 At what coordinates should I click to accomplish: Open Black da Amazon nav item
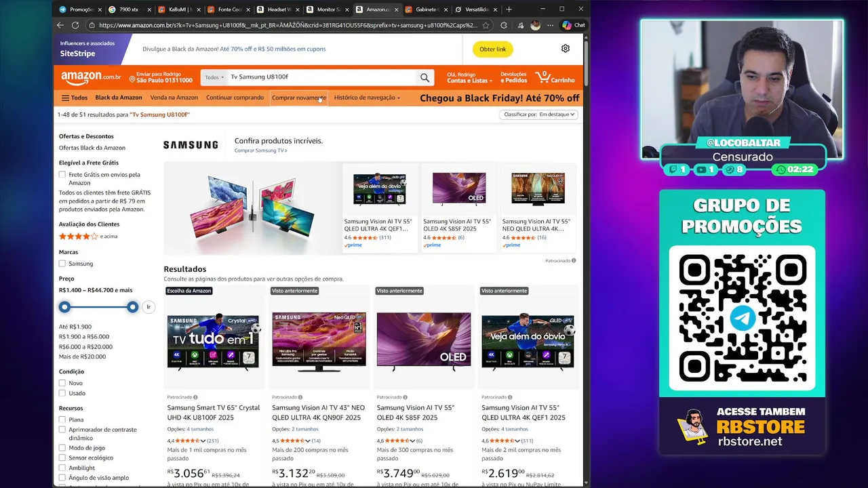click(x=119, y=98)
